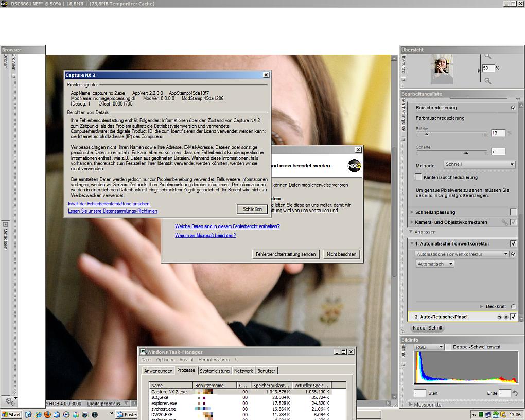Click the zoom-out magnifier in Übersicht panel
Viewport: 525px width, 420px height.
tap(488, 81)
